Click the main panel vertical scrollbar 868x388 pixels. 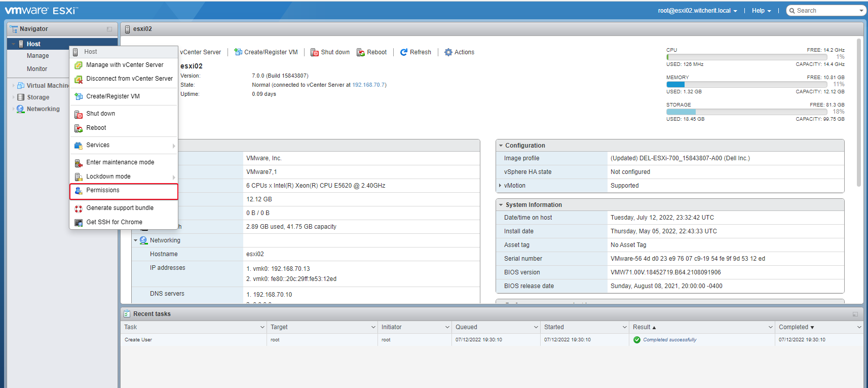tap(858, 113)
